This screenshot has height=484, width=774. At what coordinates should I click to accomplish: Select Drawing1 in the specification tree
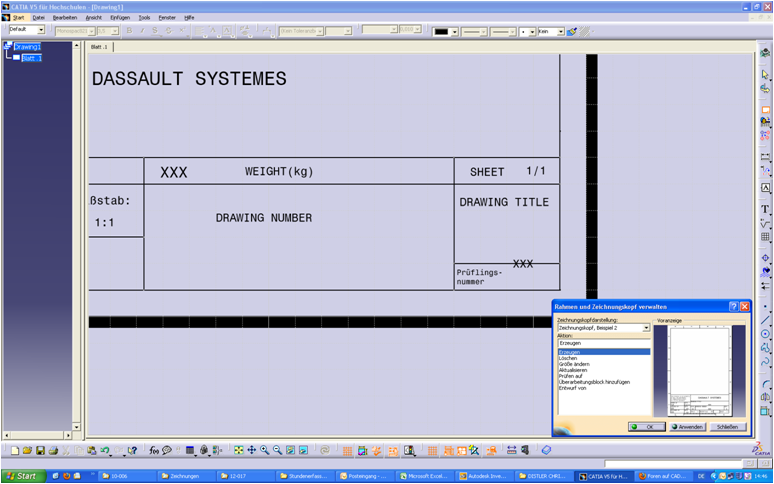click(x=27, y=47)
